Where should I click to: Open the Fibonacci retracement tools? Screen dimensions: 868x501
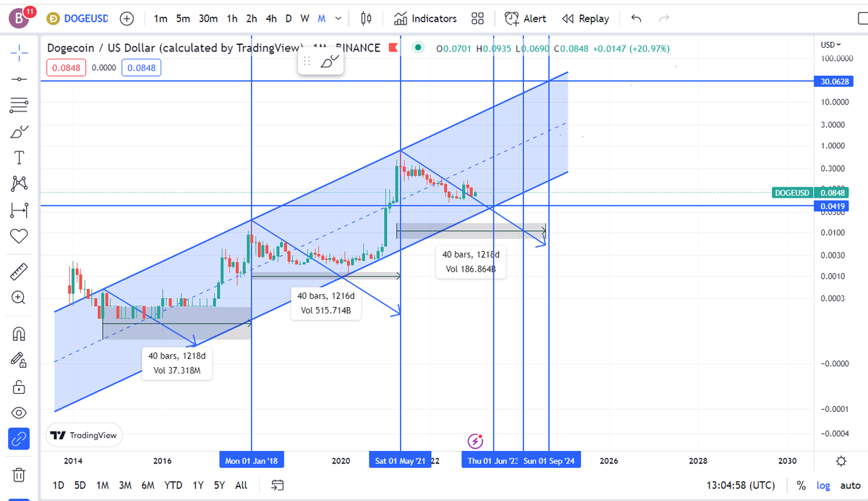(x=19, y=105)
